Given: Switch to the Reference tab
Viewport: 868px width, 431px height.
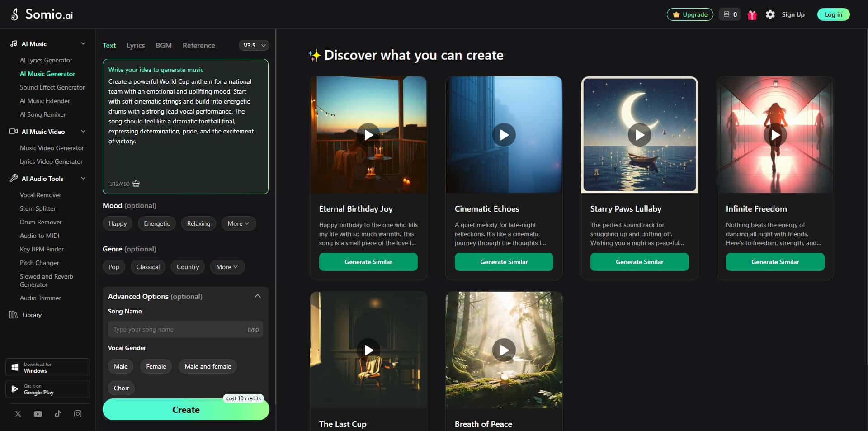Looking at the screenshot, I should 199,45.
